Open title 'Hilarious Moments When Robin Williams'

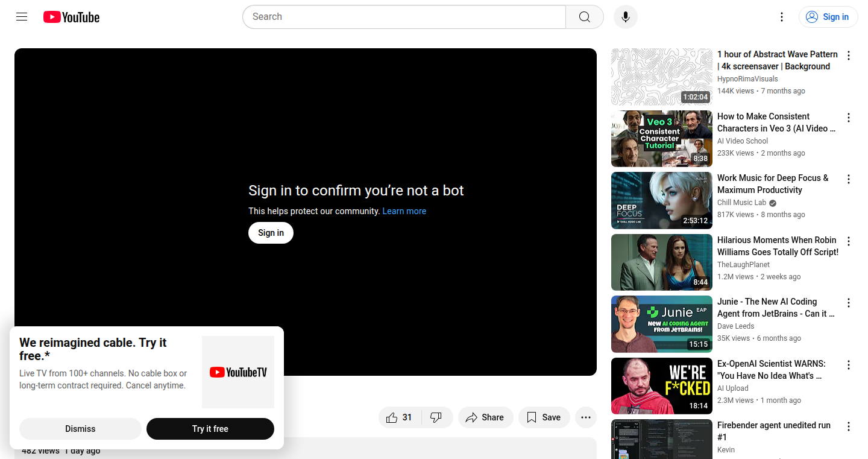pyautogui.click(x=778, y=246)
